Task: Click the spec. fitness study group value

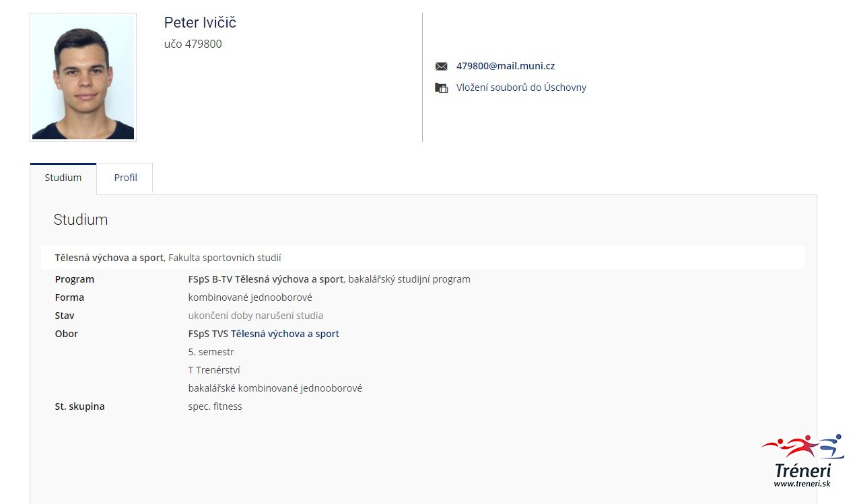Action: point(215,406)
